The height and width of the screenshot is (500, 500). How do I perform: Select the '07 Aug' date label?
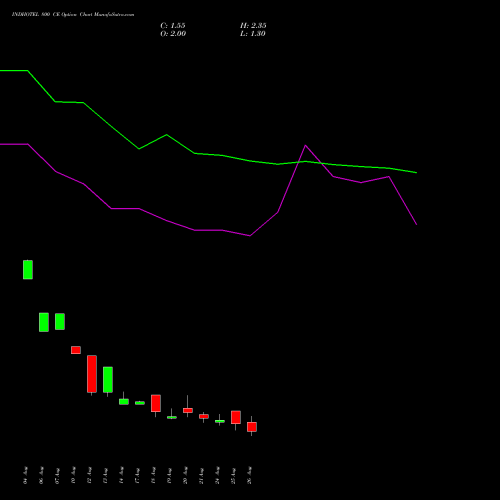point(57,475)
